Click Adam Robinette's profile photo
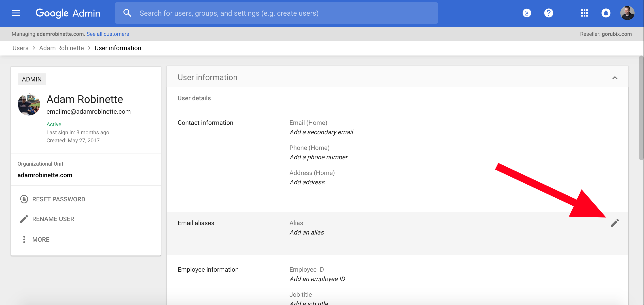 coord(29,104)
